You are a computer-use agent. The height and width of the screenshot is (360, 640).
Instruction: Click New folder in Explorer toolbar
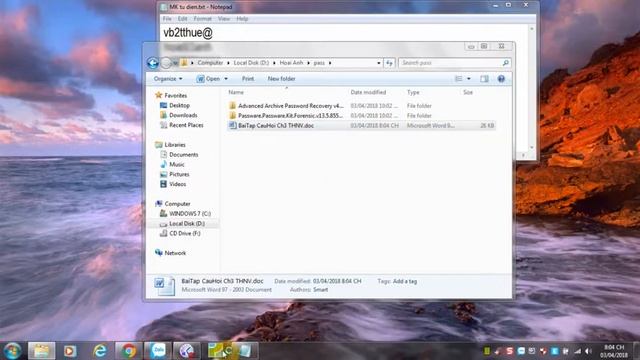click(281, 79)
